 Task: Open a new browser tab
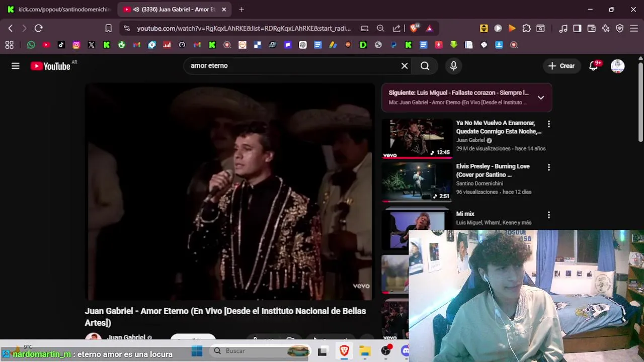click(242, 9)
